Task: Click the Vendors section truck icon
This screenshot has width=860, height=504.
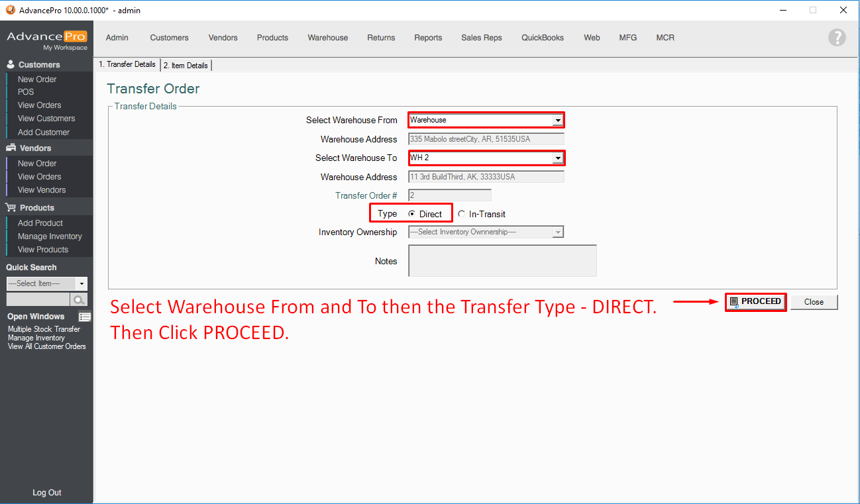Action: 11,148
